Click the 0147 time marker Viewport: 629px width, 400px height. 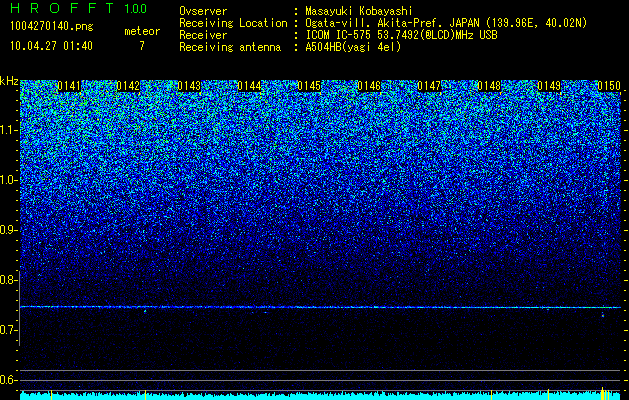pyautogui.click(x=429, y=86)
